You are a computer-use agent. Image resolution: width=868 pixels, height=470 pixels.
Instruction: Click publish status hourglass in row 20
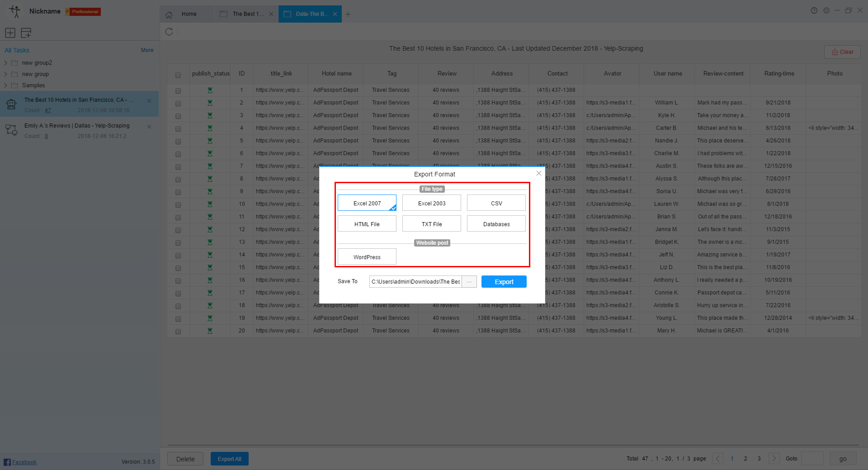click(210, 331)
